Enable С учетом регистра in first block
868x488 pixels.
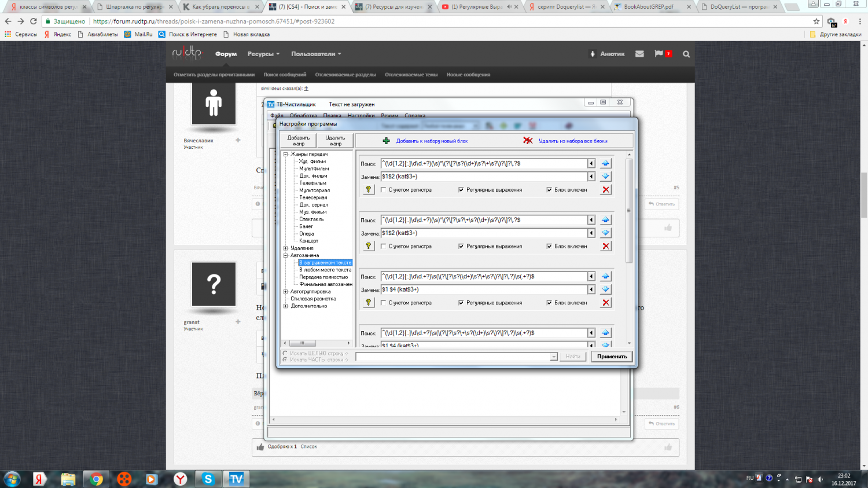[384, 190]
